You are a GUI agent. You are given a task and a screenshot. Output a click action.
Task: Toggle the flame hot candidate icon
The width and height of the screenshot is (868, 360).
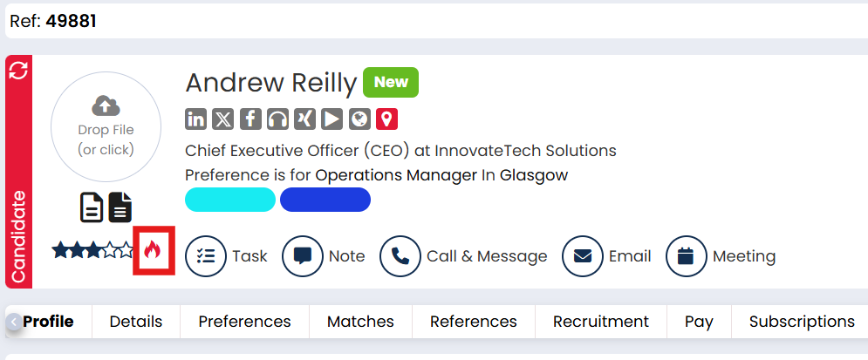[x=154, y=251]
